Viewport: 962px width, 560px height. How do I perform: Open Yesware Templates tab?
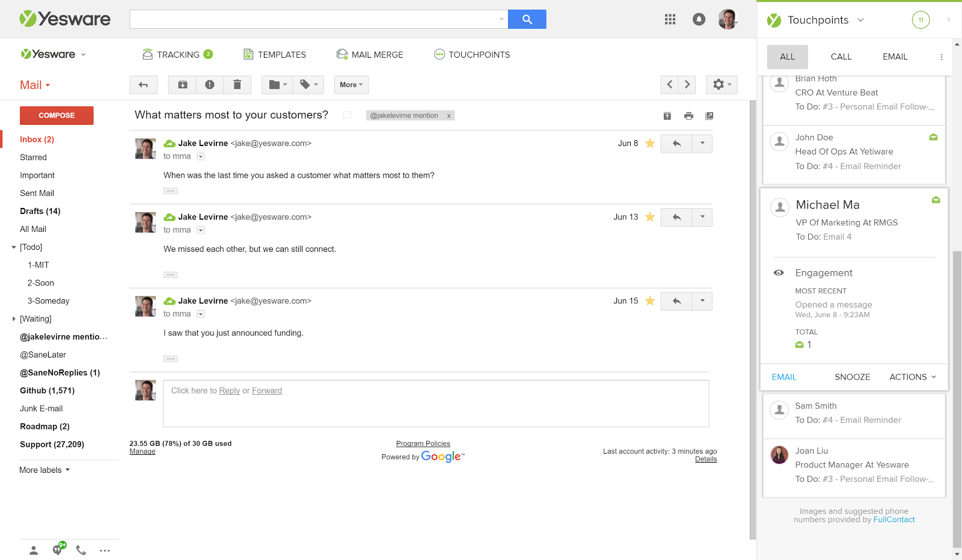tap(275, 55)
